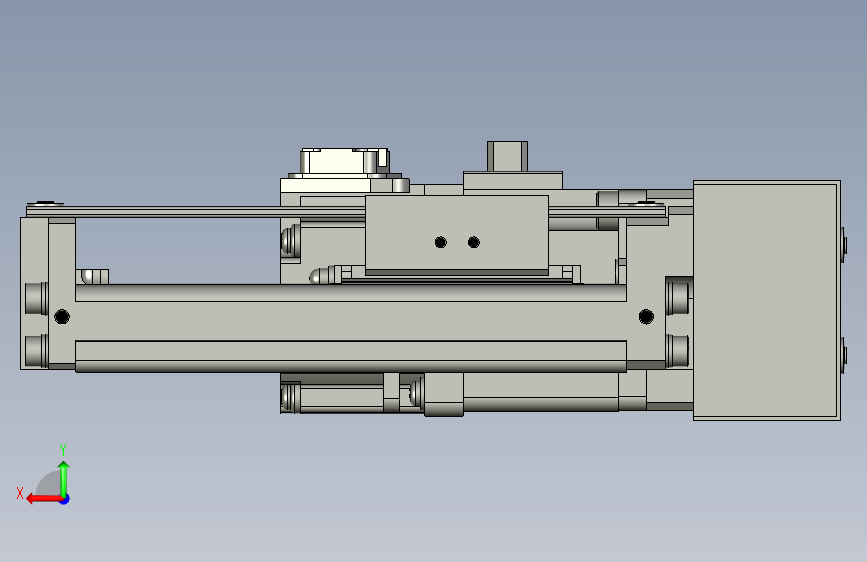Click the red X axis arrow of triad

[x=44, y=499]
